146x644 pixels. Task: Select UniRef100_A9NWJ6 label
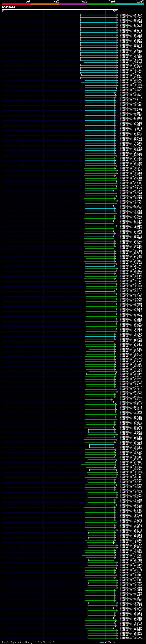(131, 75)
